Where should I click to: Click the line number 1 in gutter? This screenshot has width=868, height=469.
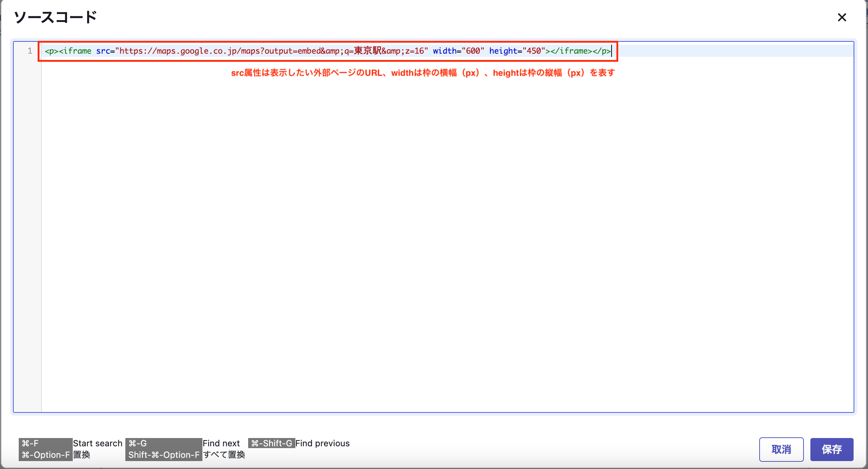tap(30, 51)
